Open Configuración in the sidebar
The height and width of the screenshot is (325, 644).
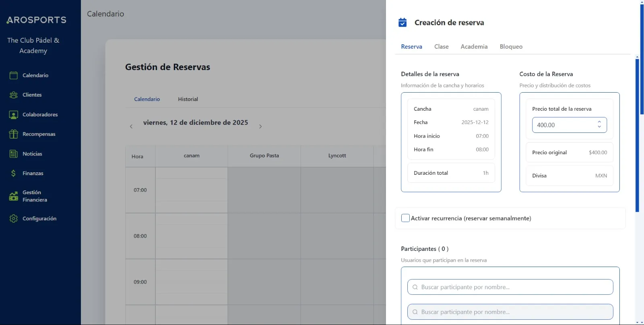tap(39, 218)
